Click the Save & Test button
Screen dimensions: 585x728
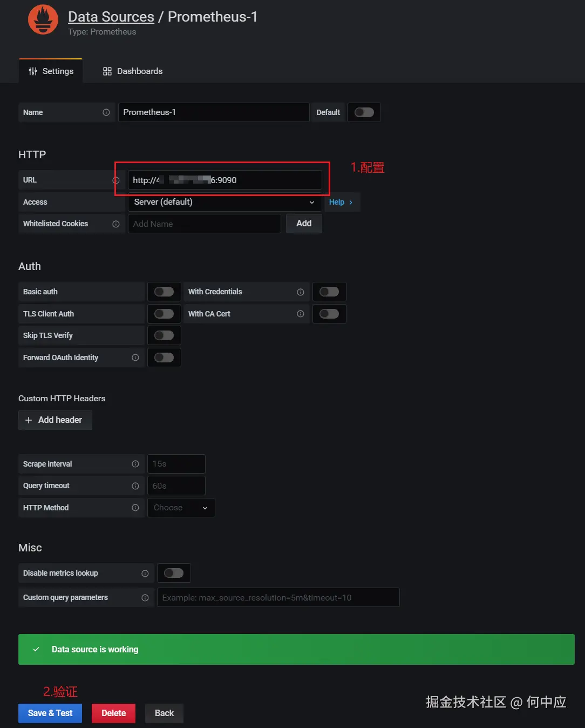pos(50,713)
